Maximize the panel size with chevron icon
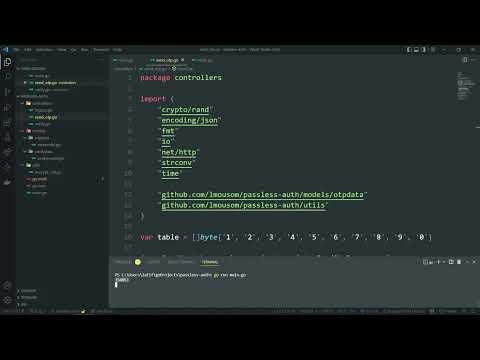 click(x=467, y=262)
